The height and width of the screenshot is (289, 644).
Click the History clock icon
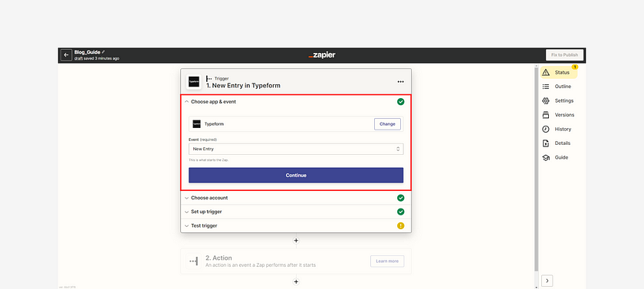pyautogui.click(x=546, y=129)
